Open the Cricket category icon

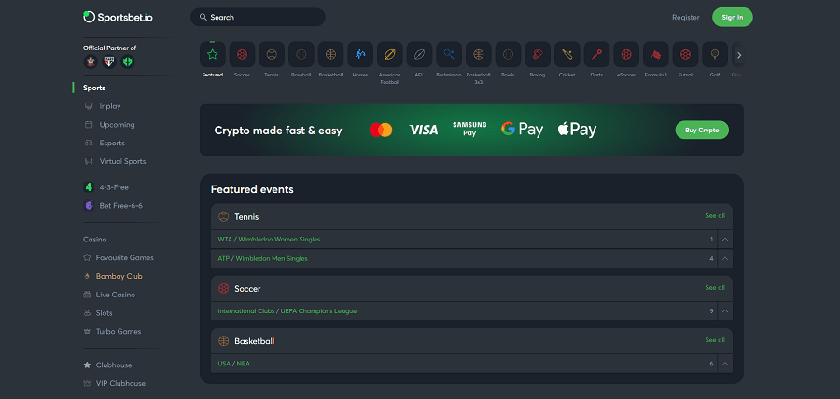pyautogui.click(x=567, y=54)
